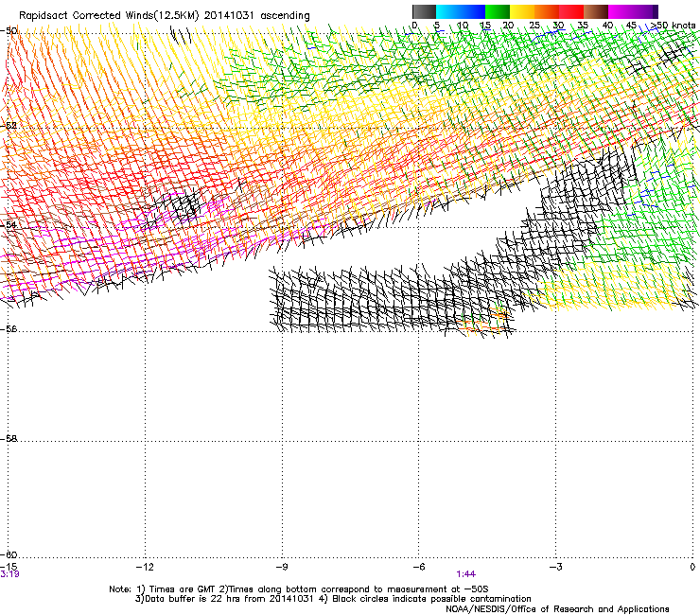Viewport: 700px width, 615px height.
Task: Click the 'Times are GMT' note line
Action: (x=298, y=589)
